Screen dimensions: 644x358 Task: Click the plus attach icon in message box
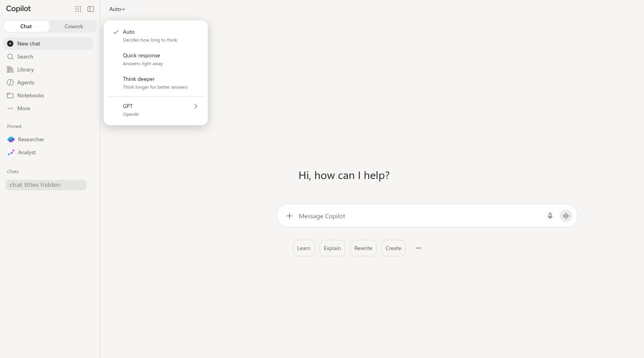[289, 216]
